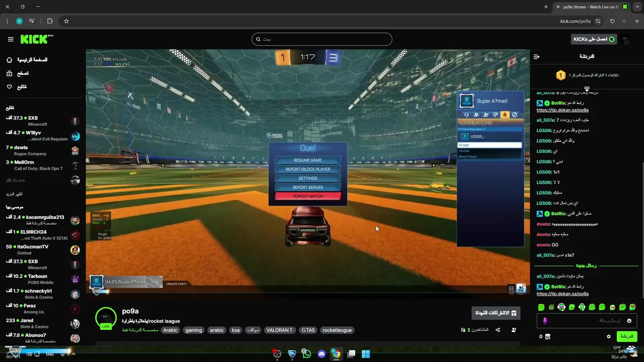Select the VALORANT stream tag

point(279,330)
